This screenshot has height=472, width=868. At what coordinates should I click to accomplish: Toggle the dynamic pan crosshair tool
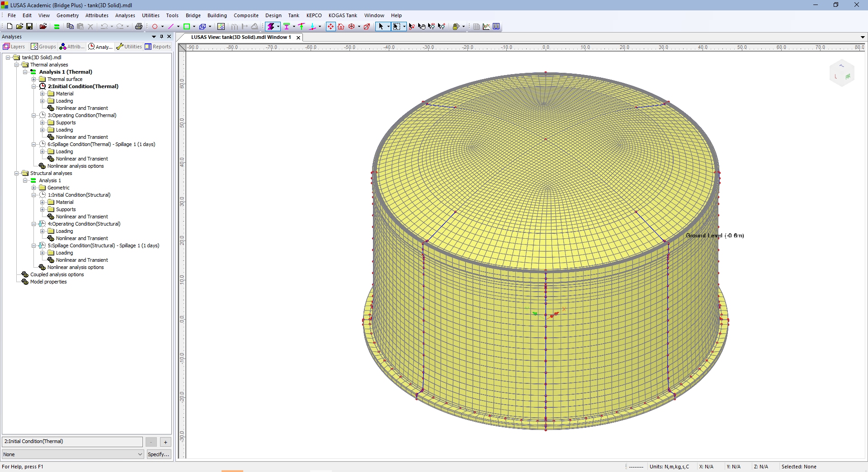click(330, 27)
